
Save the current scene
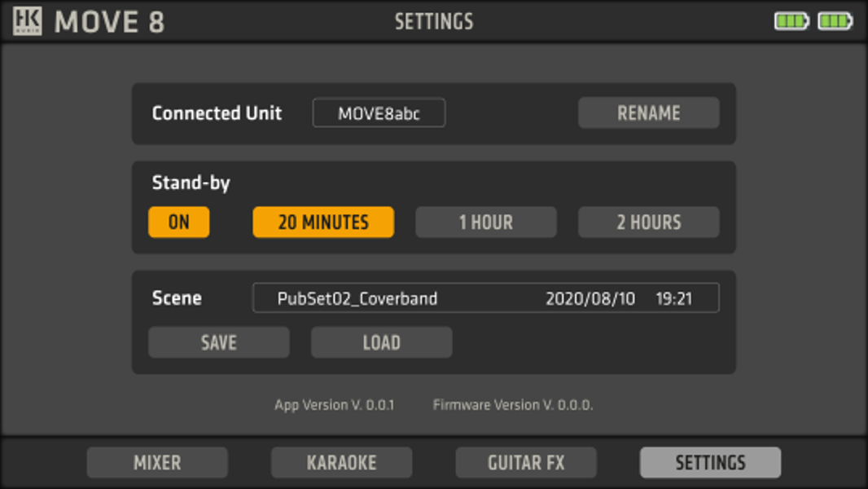[218, 342]
